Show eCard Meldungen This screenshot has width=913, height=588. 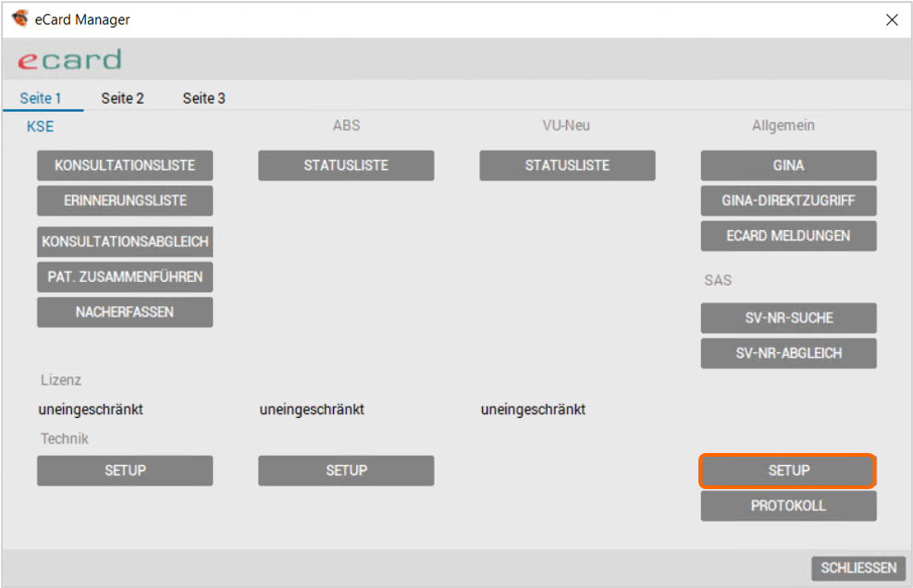(x=788, y=236)
